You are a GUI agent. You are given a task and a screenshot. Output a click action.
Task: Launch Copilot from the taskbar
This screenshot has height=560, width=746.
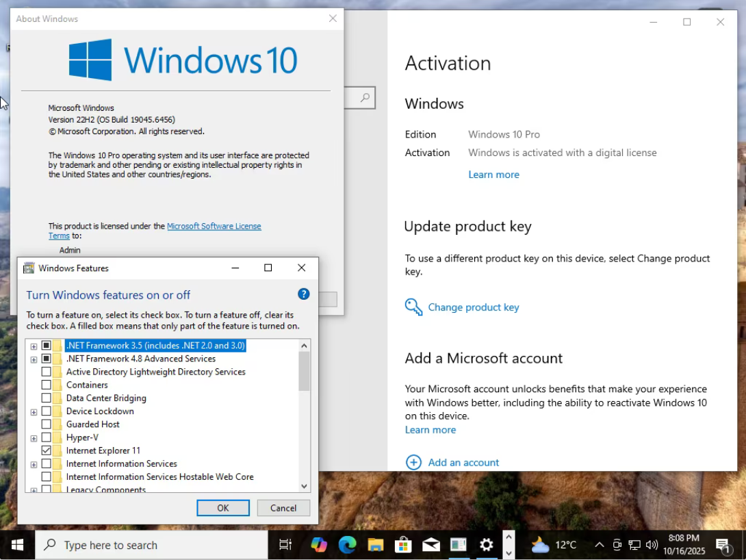point(319,545)
